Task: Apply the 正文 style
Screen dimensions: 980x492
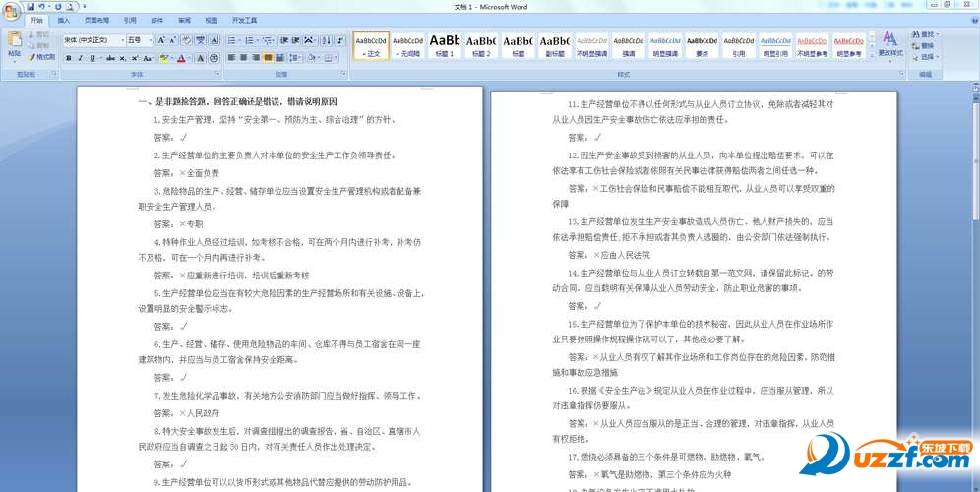Action: pyautogui.click(x=371, y=45)
